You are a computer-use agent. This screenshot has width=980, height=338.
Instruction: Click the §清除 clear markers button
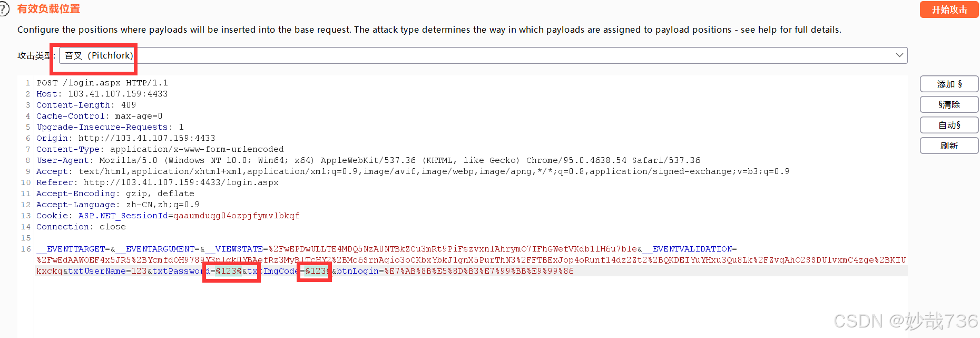click(x=949, y=104)
